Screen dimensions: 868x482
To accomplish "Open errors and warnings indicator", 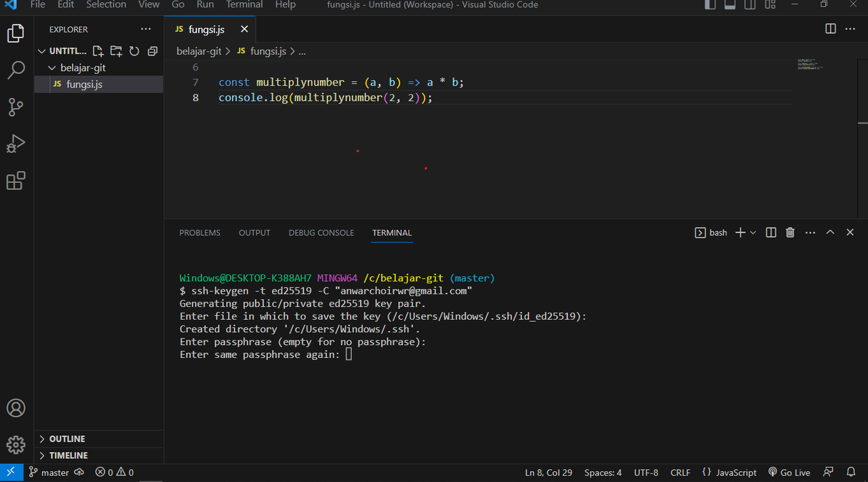I will [115, 473].
